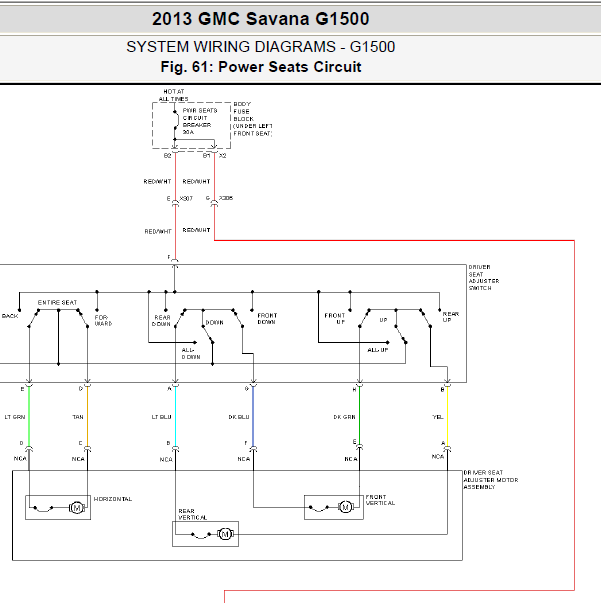Screen dimensions: 601x603
Task: Click the 'B2' connector pin label
Action: pyautogui.click(x=167, y=156)
